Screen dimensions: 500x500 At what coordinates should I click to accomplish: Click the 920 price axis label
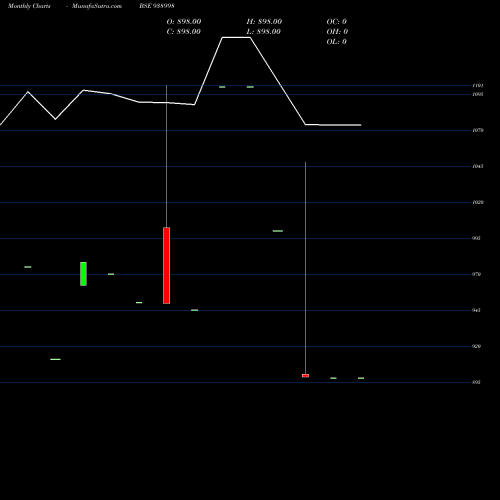[476, 346]
